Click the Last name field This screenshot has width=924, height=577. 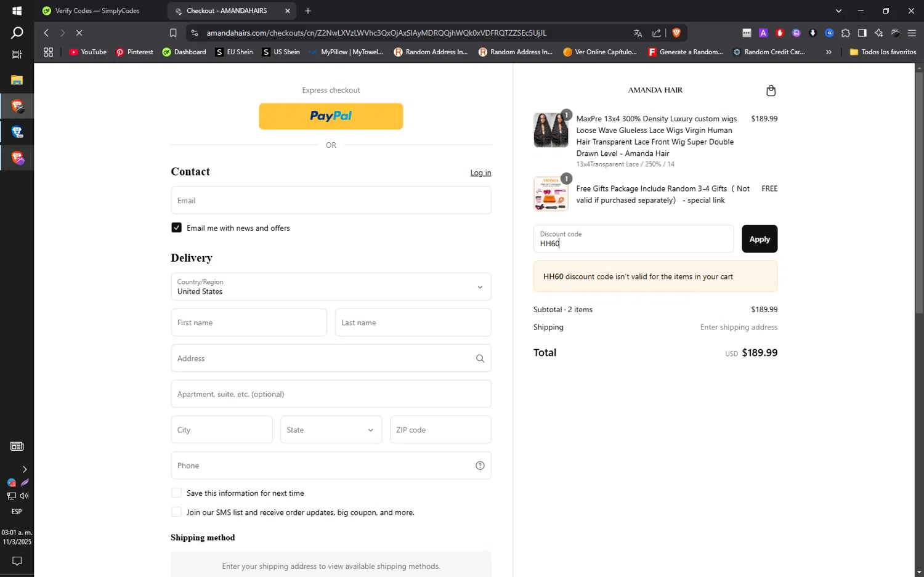pos(413,322)
